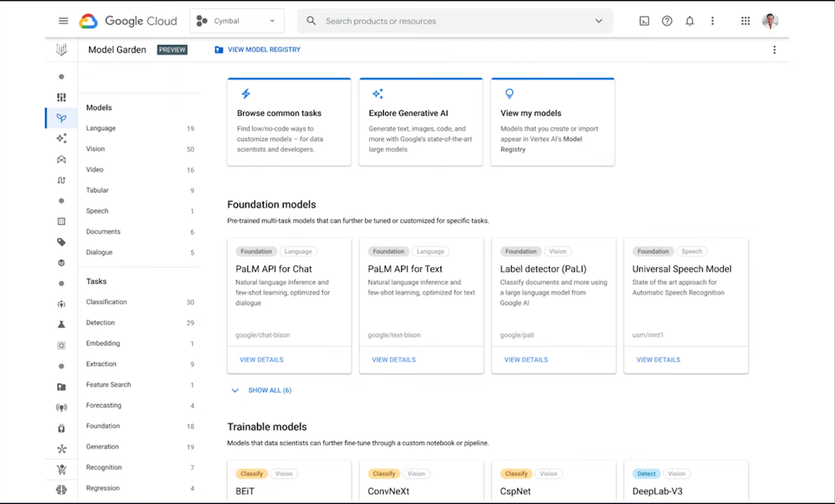Open the shopping cart marketplace sidebar icon
This screenshot has width=835, height=504.
61,469
